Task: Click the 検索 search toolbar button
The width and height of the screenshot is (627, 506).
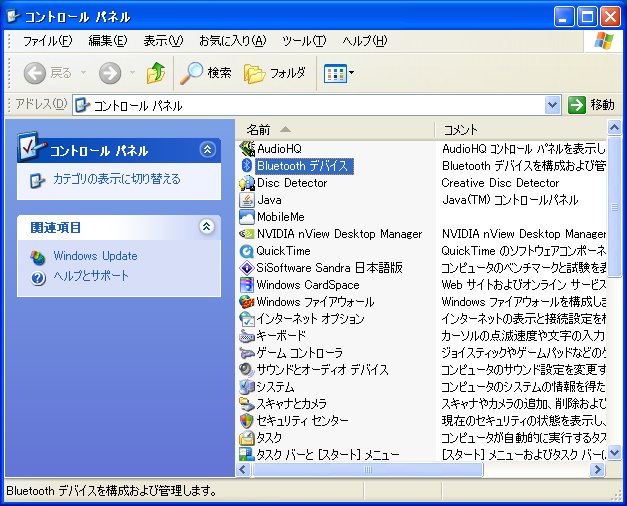Action: point(206,73)
